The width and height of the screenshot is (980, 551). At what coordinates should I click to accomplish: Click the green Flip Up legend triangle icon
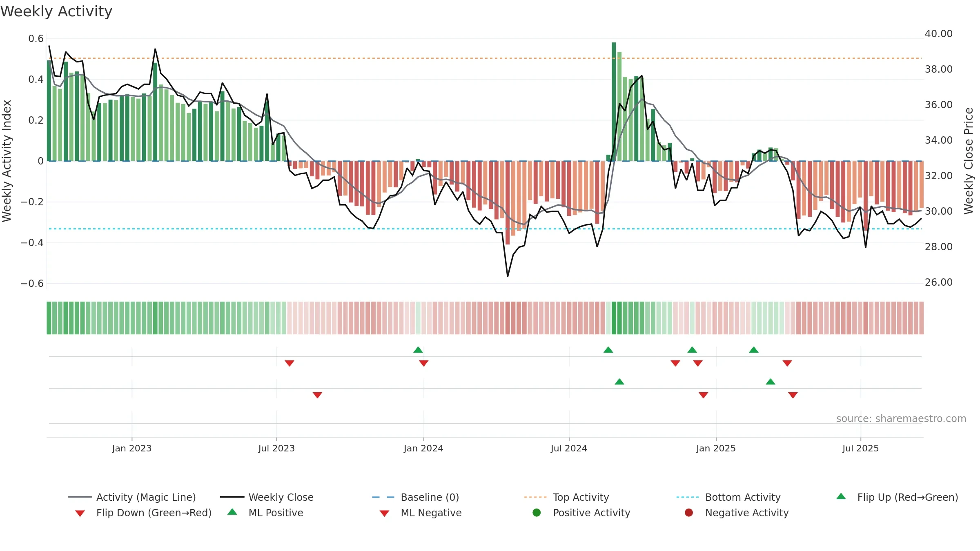(841, 496)
